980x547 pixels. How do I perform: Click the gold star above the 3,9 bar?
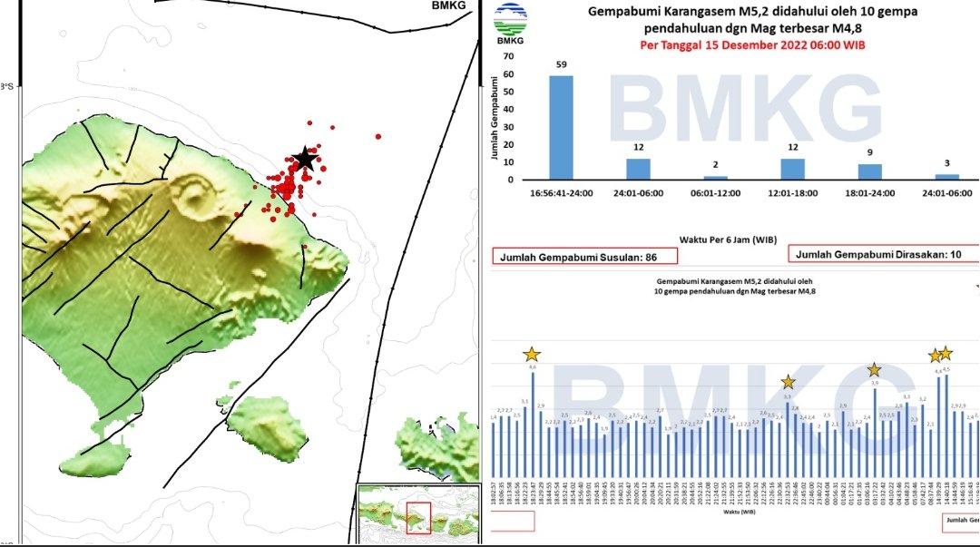(874, 369)
